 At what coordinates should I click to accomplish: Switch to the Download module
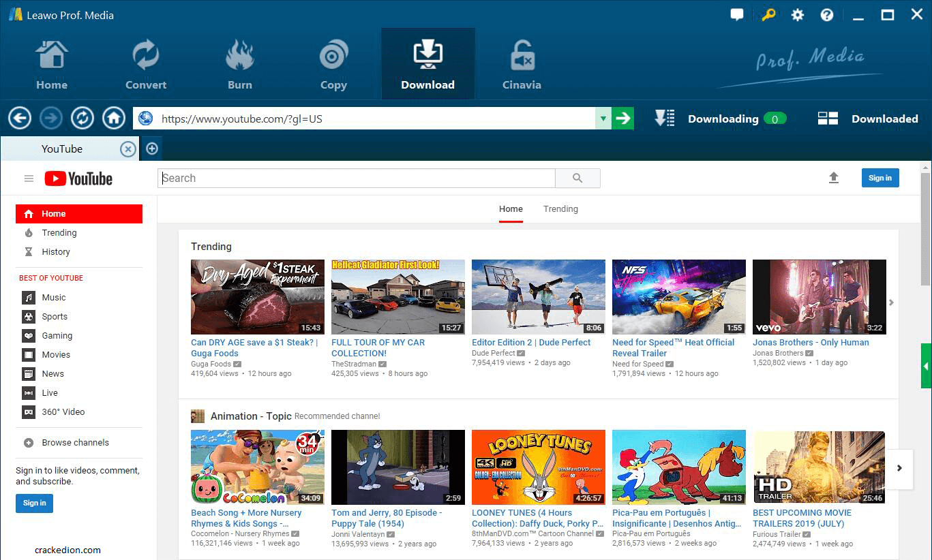(428, 64)
